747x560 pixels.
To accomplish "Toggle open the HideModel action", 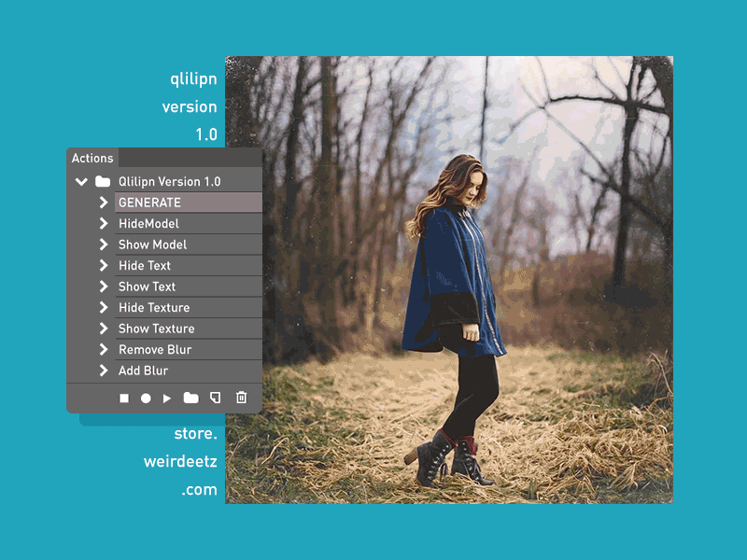I will 106,223.
